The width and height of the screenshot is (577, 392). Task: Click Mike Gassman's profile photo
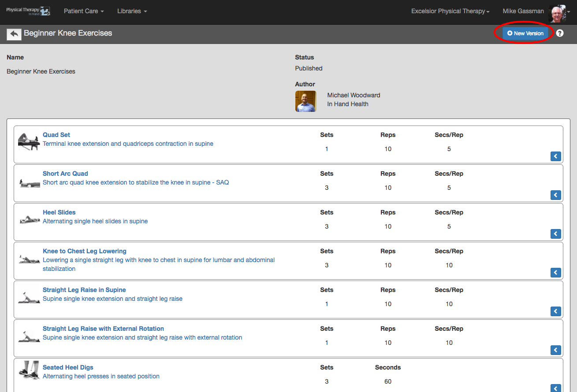[557, 12]
